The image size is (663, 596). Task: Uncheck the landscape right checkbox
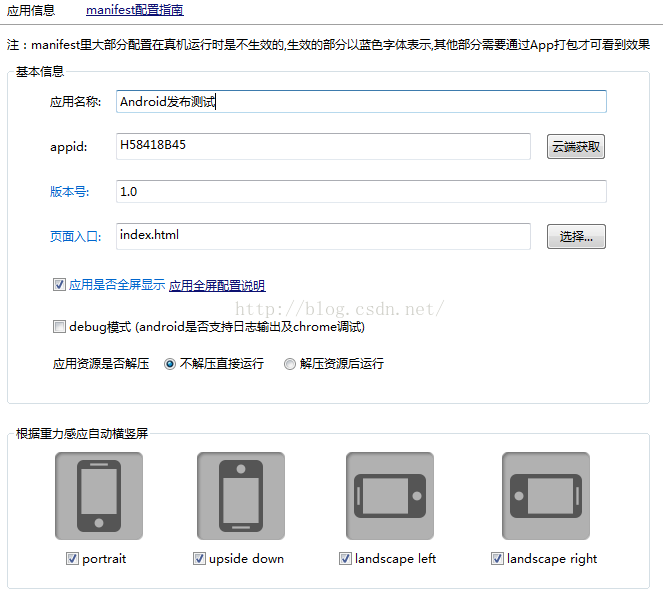pyautogui.click(x=497, y=558)
